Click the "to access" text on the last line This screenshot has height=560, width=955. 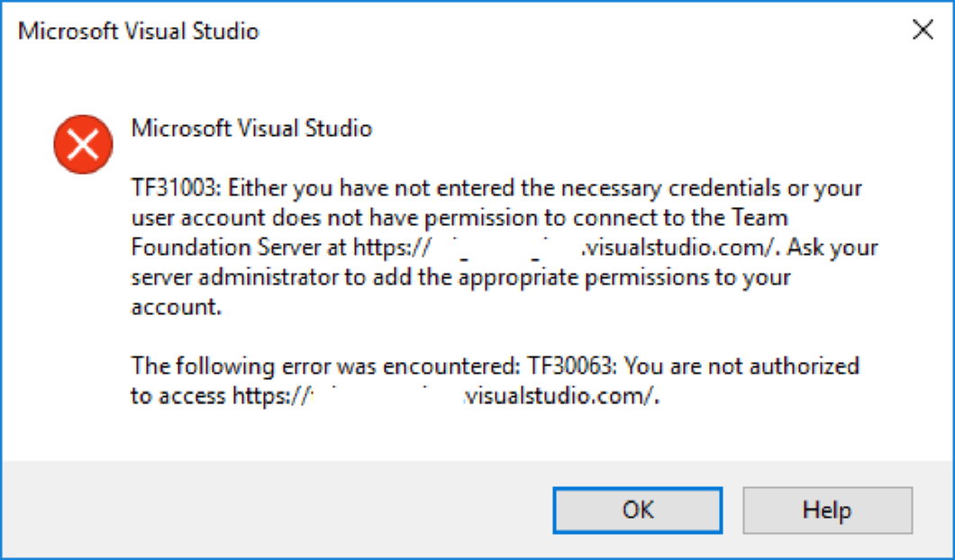[178, 395]
